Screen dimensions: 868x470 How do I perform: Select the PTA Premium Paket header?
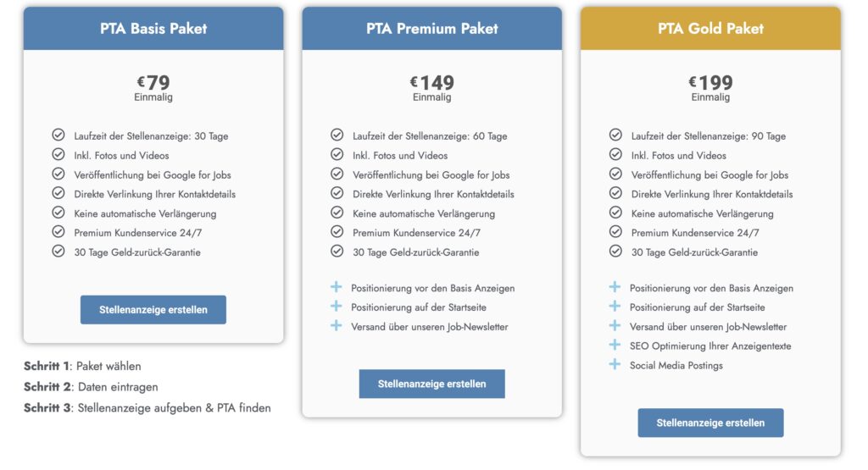[x=431, y=29]
